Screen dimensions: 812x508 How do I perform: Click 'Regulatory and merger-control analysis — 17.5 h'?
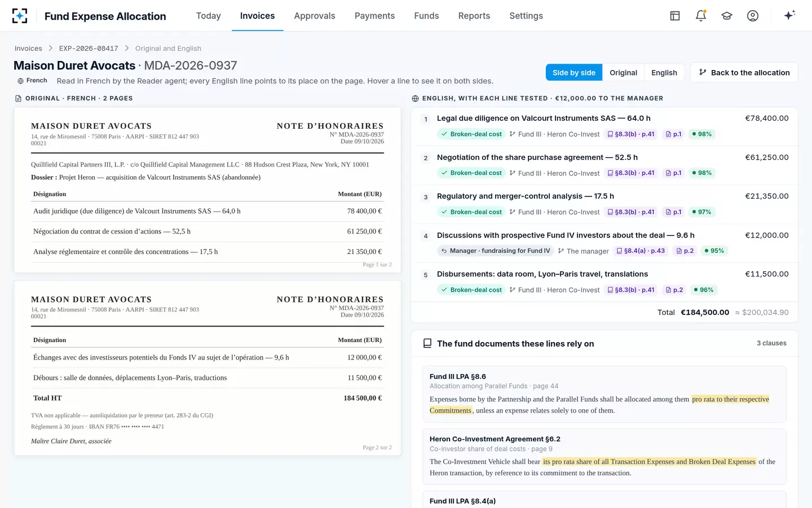pyautogui.click(x=526, y=196)
